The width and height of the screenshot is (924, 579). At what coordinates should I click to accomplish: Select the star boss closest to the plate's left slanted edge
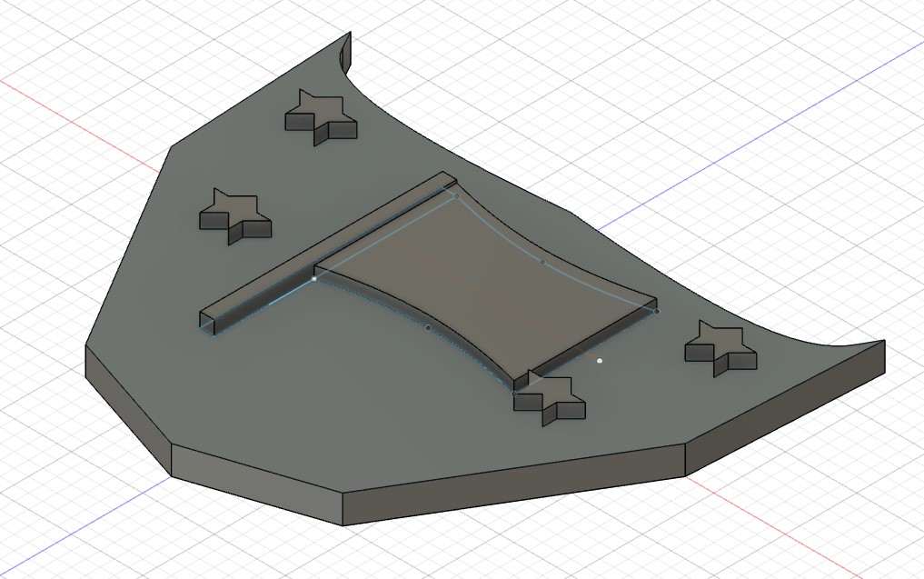tap(235, 215)
